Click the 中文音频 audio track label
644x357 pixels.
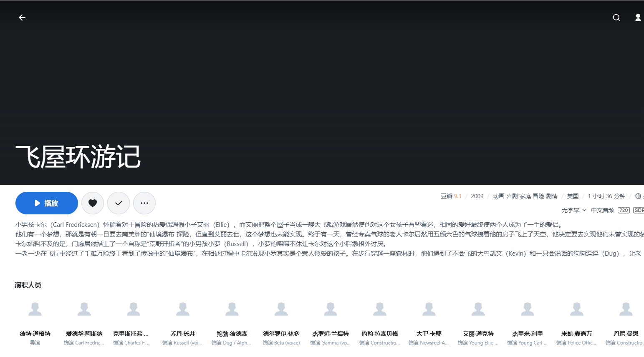(x=603, y=210)
